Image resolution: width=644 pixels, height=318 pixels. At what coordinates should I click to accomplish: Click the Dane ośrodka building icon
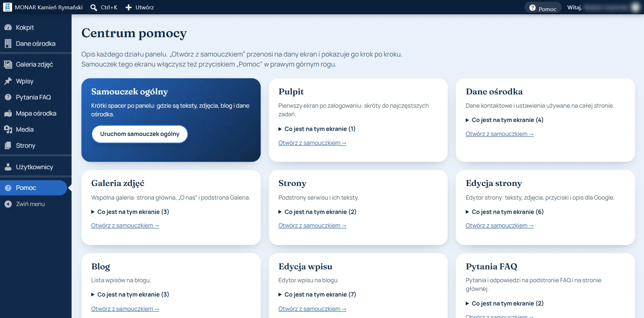coord(8,44)
